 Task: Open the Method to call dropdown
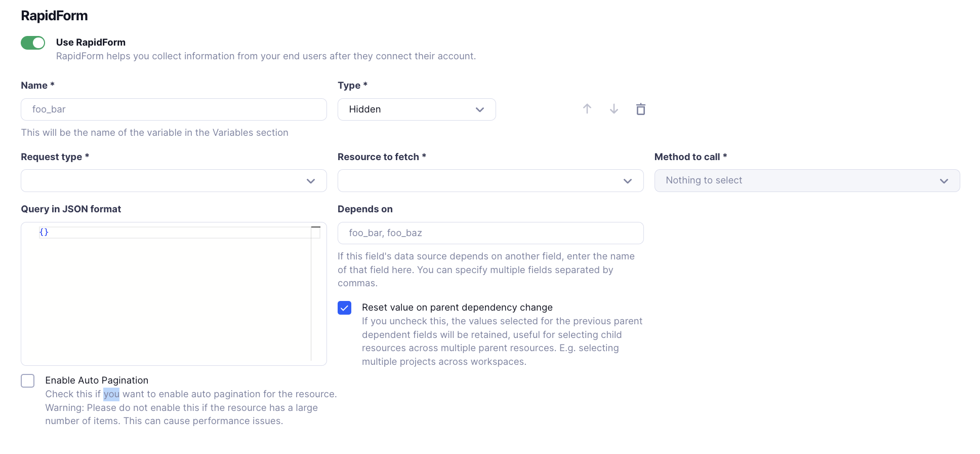pyautogui.click(x=807, y=181)
